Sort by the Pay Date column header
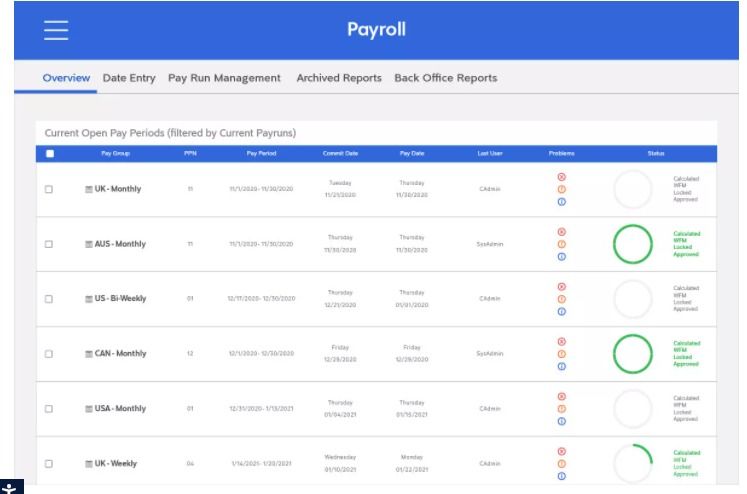Screen dimensions: 747x494 pos(412,153)
